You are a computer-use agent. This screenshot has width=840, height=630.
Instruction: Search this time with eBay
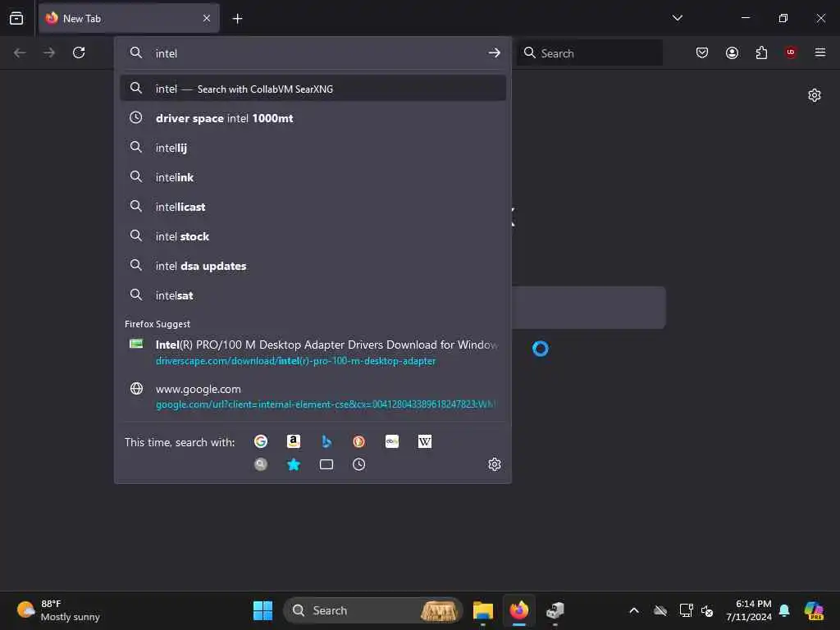click(x=391, y=441)
